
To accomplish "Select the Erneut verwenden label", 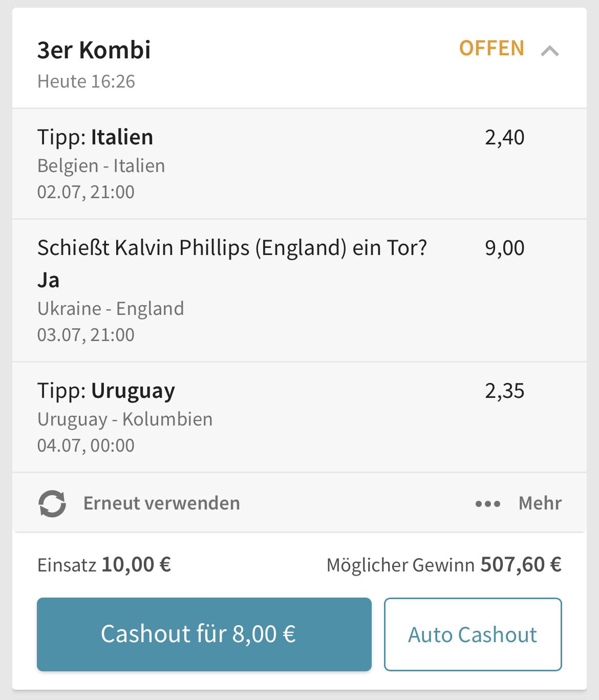I will pos(162,503).
